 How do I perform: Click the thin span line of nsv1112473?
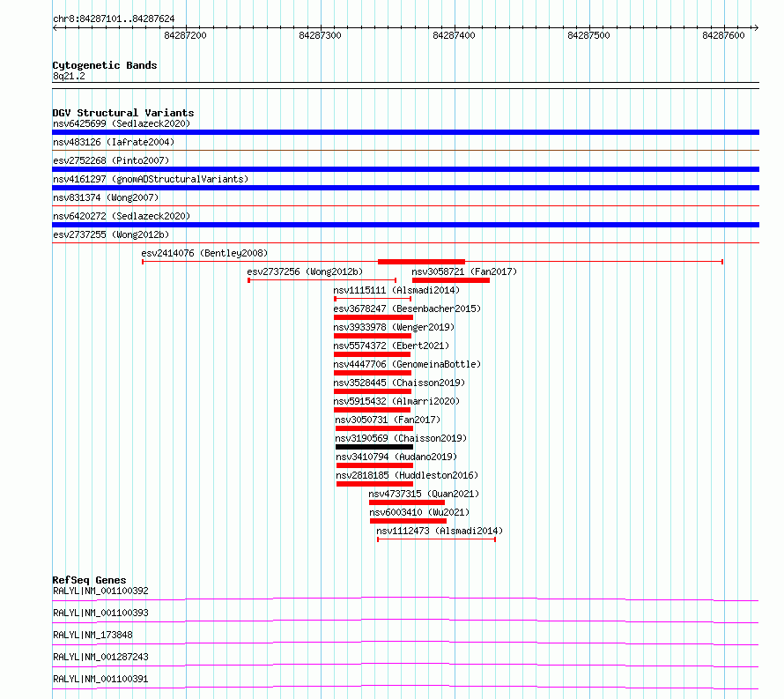click(437, 539)
